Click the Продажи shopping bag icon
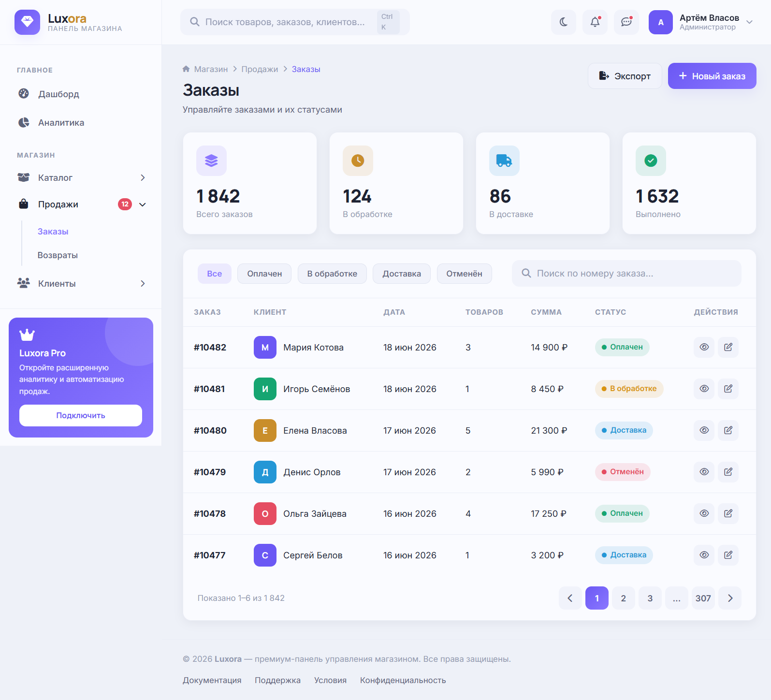771x700 pixels. coord(23,204)
